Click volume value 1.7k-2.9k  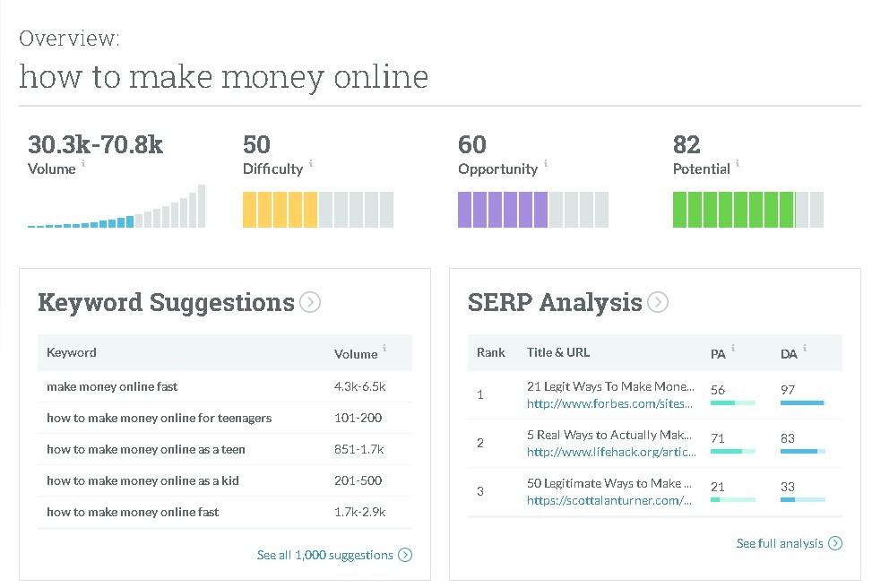(359, 512)
